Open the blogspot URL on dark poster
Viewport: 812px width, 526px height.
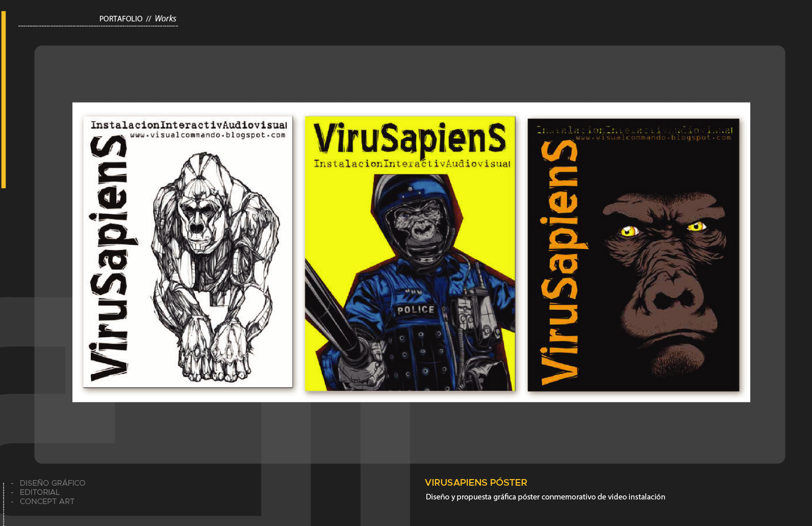coord(653,138)
